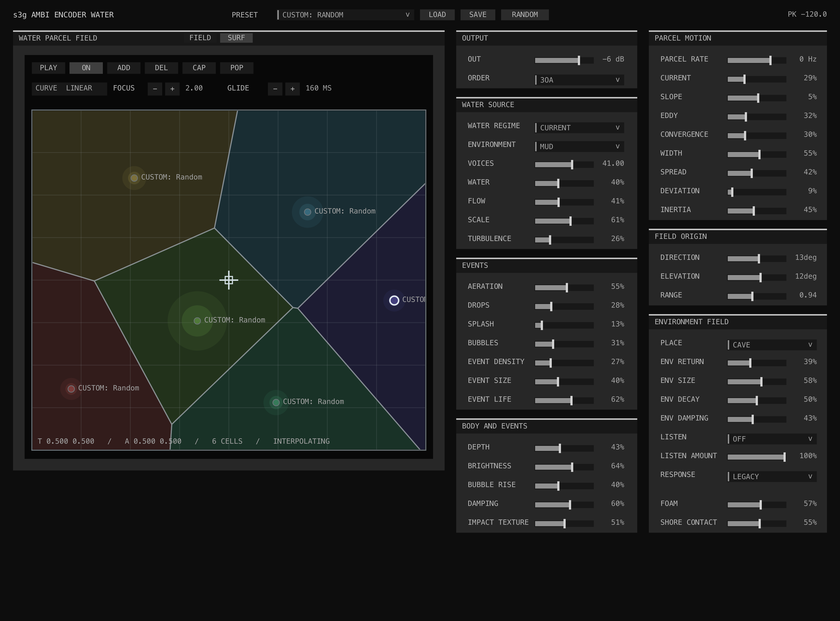Select the white-ringed purple parcel node

click(394, 300)
